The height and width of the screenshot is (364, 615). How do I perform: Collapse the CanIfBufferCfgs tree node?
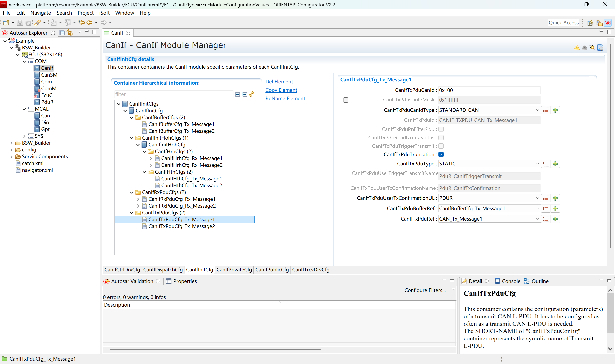click(x=132, y=117)
